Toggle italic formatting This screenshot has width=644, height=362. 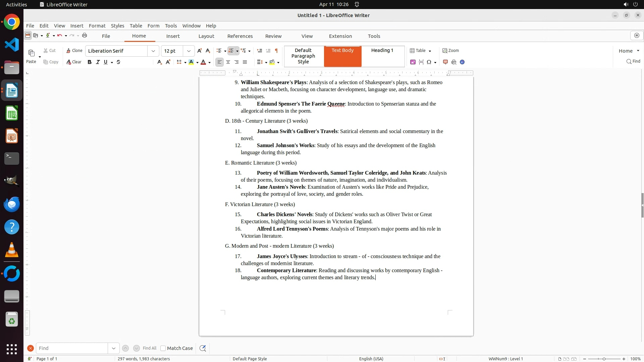click(x=98, y=62)
